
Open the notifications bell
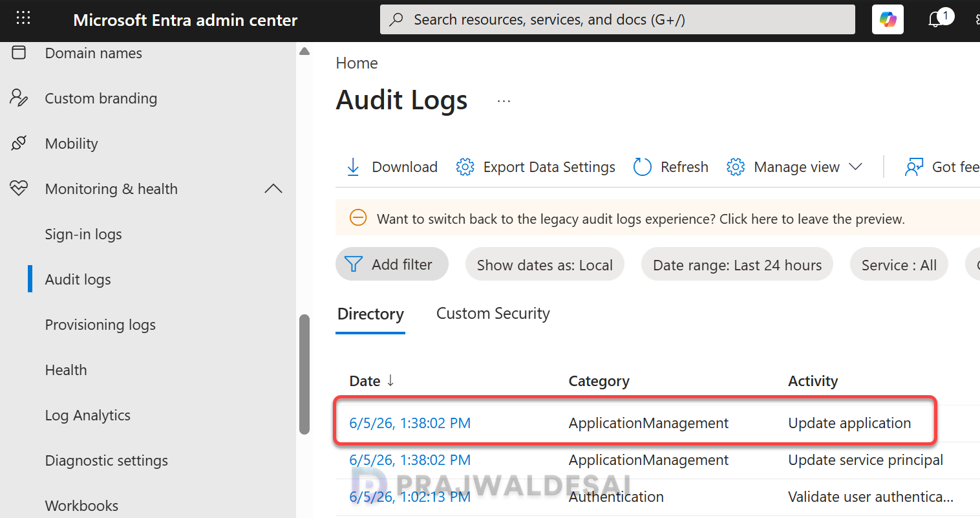[935, 20]
